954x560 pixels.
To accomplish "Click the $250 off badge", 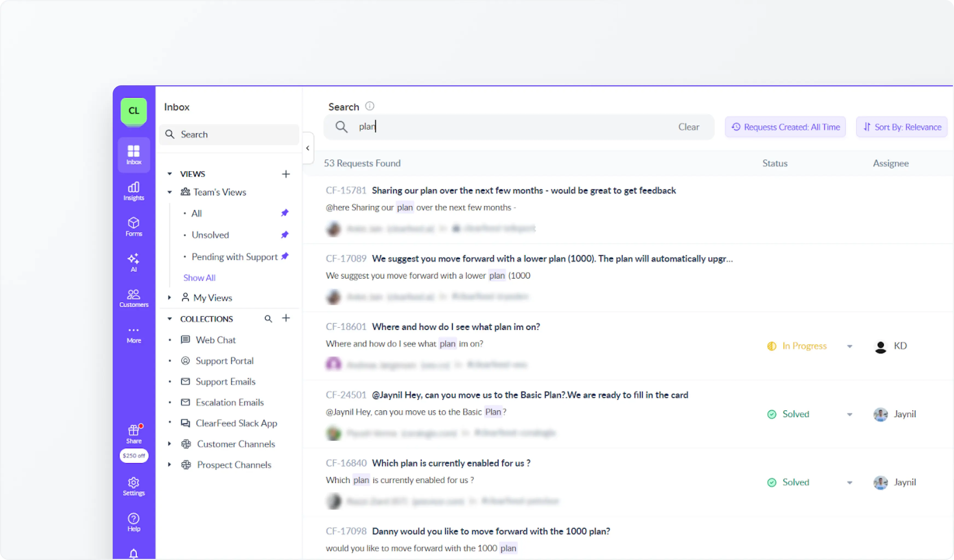I will point(134,456).
